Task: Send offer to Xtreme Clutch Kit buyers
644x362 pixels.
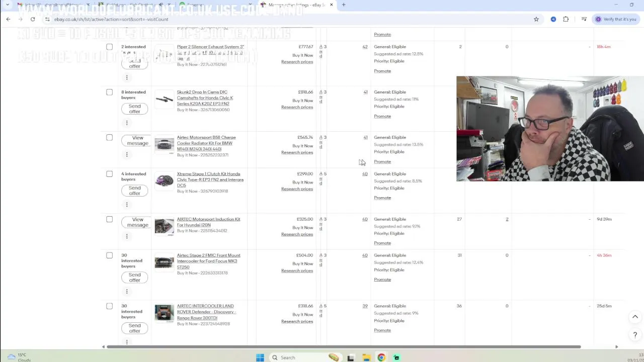Action: (134, 191)
